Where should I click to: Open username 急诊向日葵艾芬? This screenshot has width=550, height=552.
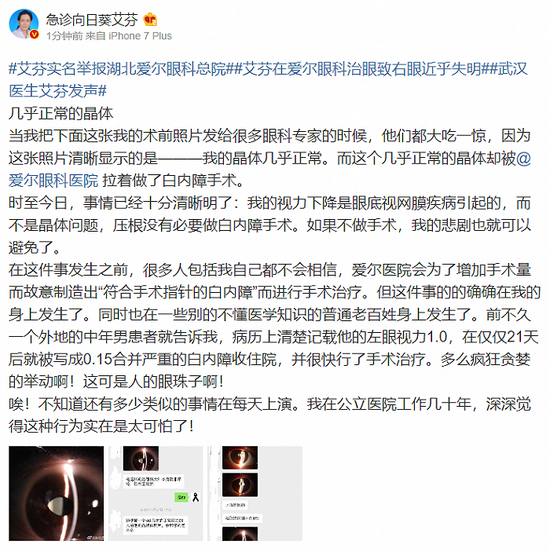(x=92, y=20)
